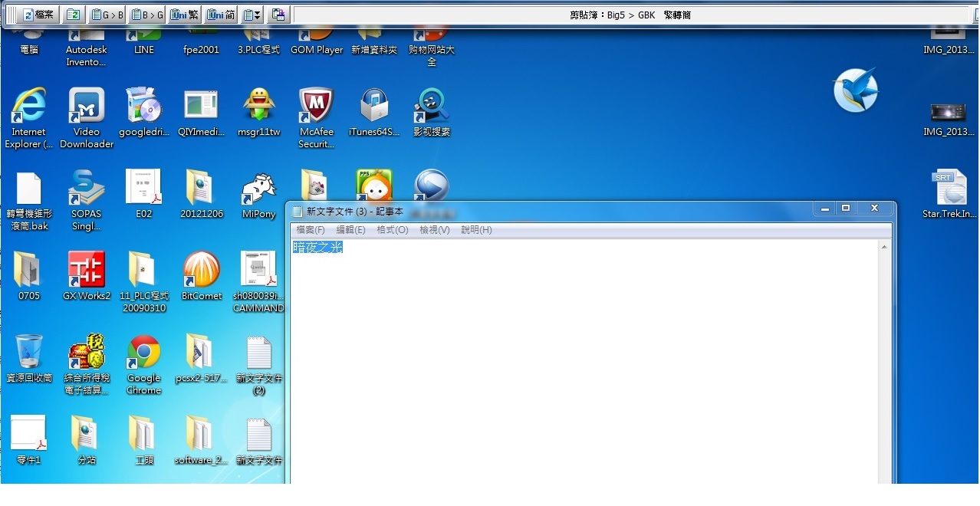Open the 檔案(F) menu in Notepad
Screen dimensions: 980x506
311,230
